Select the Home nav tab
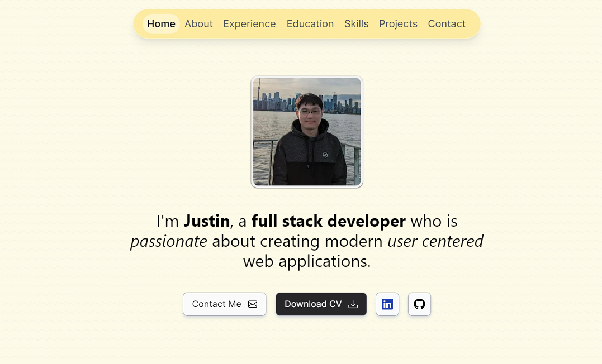The width and height of the screenshot is (602, 364). click(x=161, y=24)
